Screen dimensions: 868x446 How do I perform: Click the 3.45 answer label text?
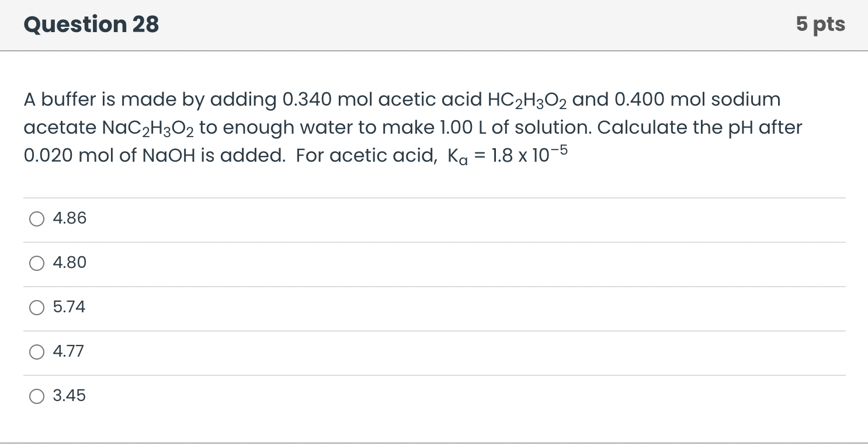[x=69, y=396]
